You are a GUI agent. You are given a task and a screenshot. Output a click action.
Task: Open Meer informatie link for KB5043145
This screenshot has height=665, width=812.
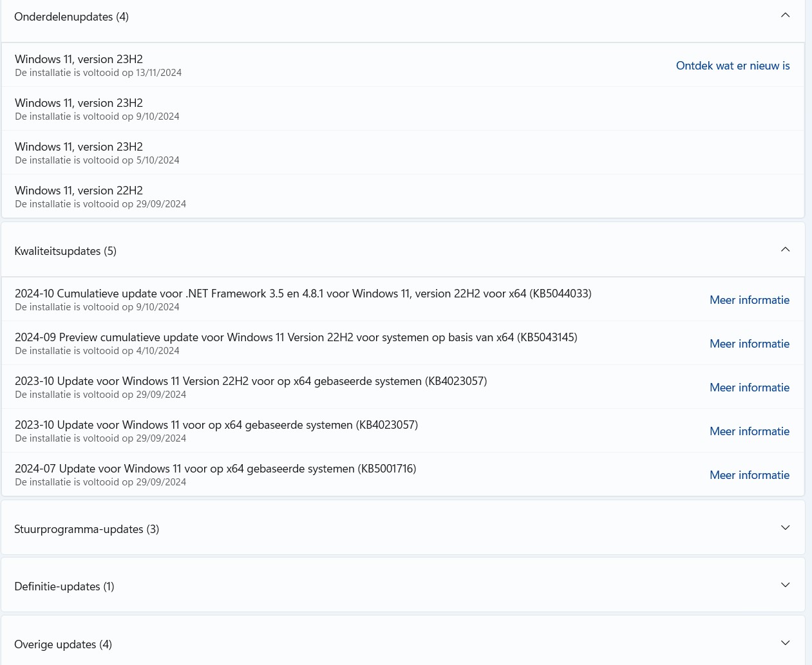coord(749,344)
